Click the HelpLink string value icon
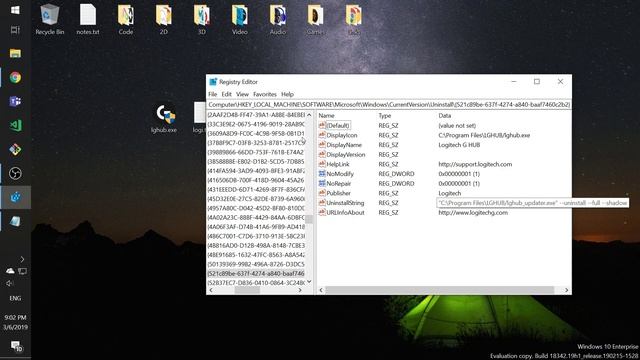The width and height of the screenshot is (640, 360). pyautogui.click(x=322, y=164)
